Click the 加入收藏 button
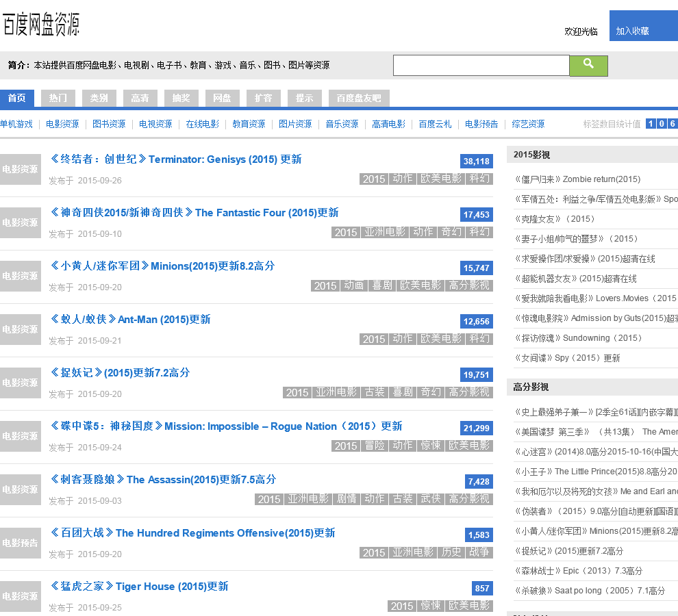678x616 pixels. (x=643, y=26)
